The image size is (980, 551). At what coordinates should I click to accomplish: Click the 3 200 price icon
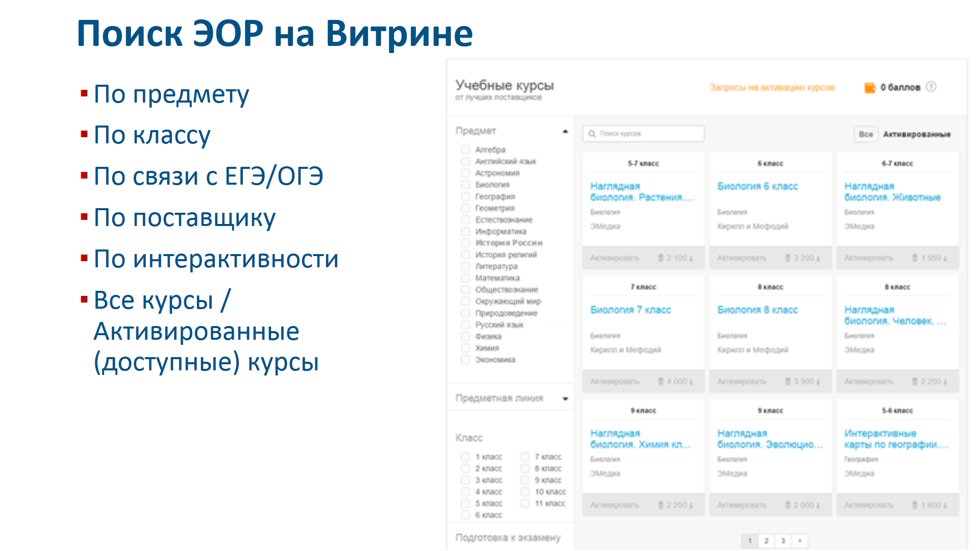point(788,258)
